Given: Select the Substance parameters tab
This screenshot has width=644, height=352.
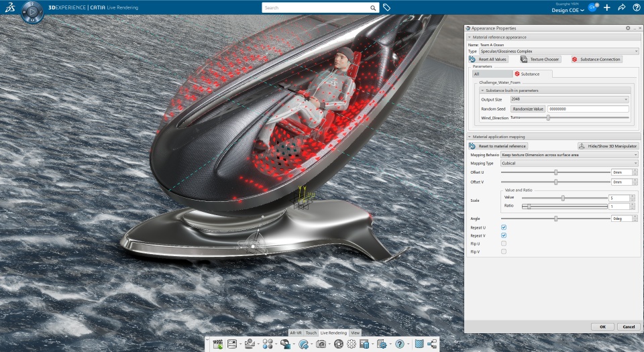Looking at the screenshot, I should tap(532, 74).
